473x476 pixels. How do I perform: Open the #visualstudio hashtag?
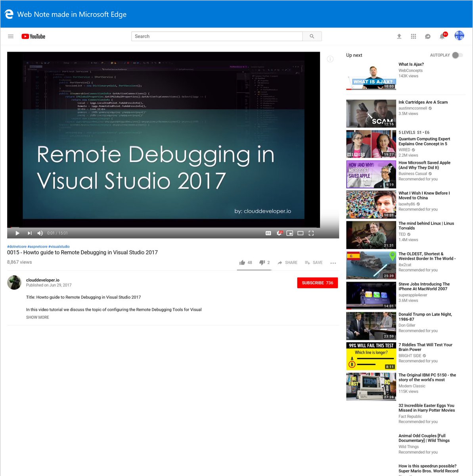(x=59, y=247)
